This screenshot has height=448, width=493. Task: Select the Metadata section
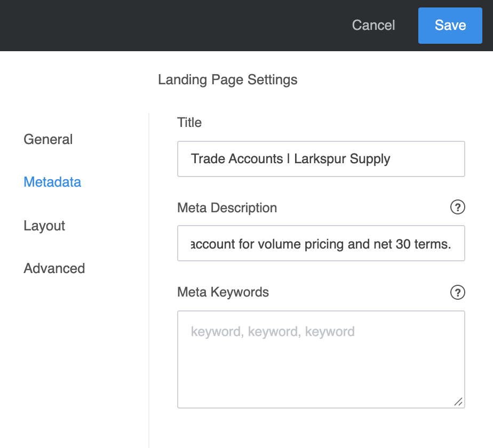click(52, 182)
